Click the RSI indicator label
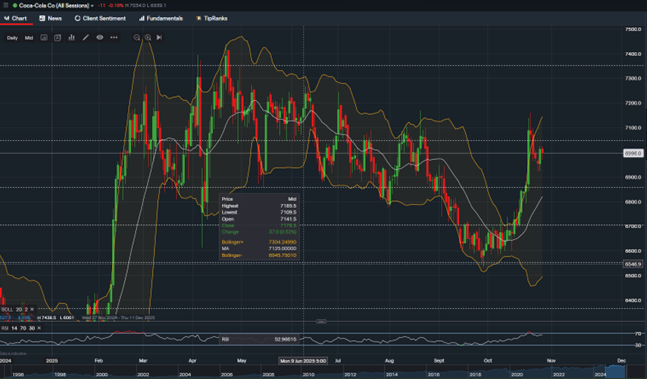647x379 pixels. pos(5,328)
